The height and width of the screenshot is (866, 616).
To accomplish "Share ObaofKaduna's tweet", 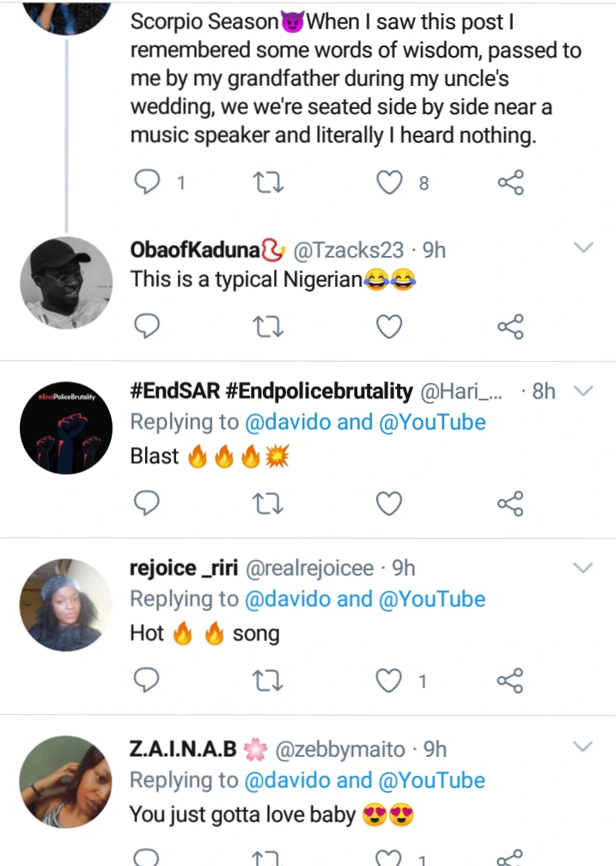I will (510, 326).
